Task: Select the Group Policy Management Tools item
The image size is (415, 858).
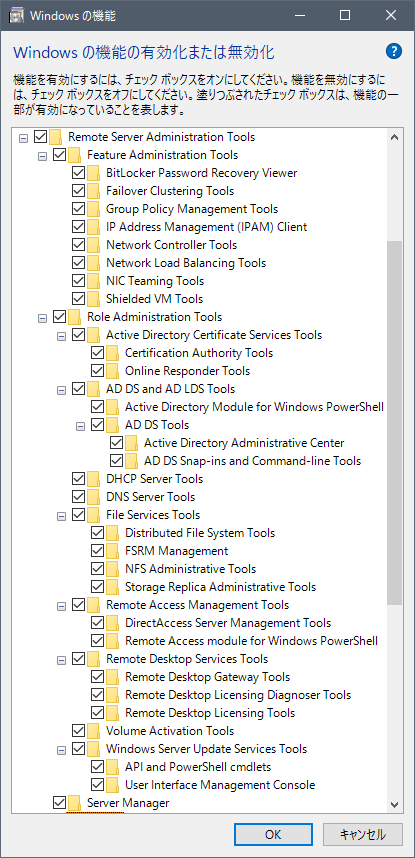Action: [192, 209]
